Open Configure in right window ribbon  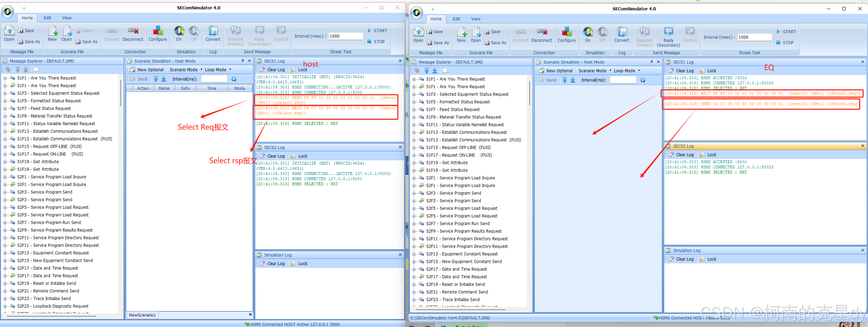pyautogui.click(x=567, y=35)
